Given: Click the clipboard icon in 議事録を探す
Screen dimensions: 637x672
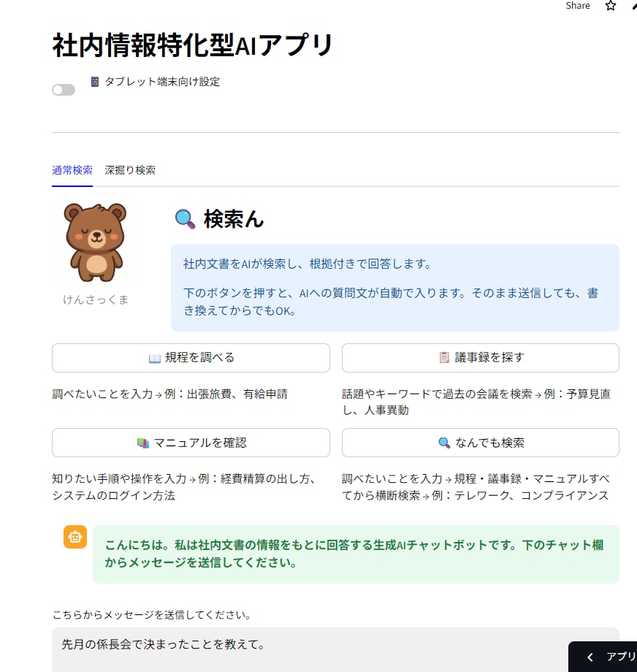Looking at the screenshot, I should coord(444,357).
